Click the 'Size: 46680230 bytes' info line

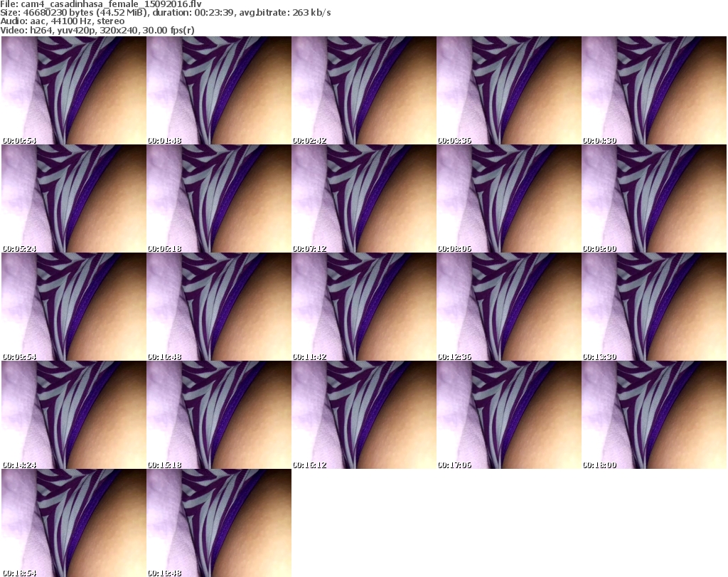[x=165, y=13]
